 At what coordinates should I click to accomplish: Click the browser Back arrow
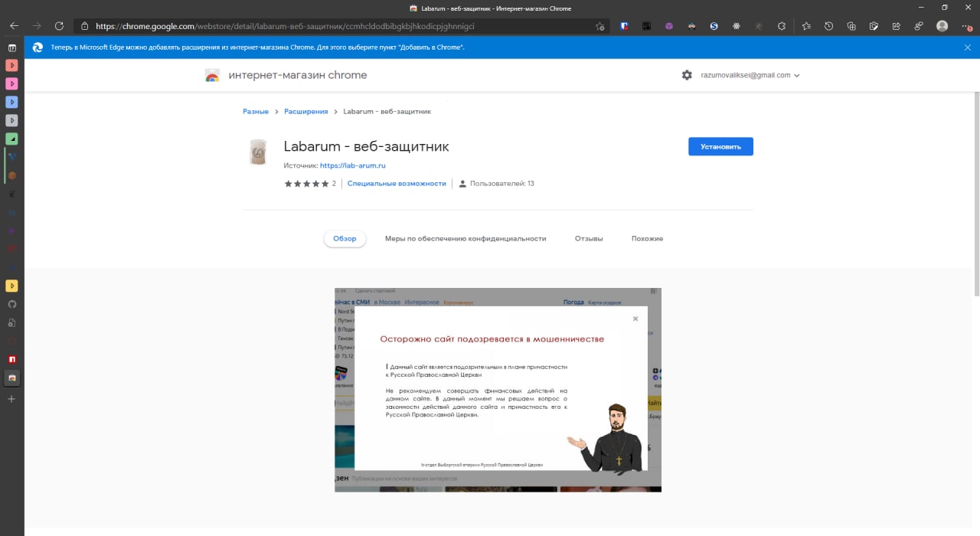tap(14, 26)
